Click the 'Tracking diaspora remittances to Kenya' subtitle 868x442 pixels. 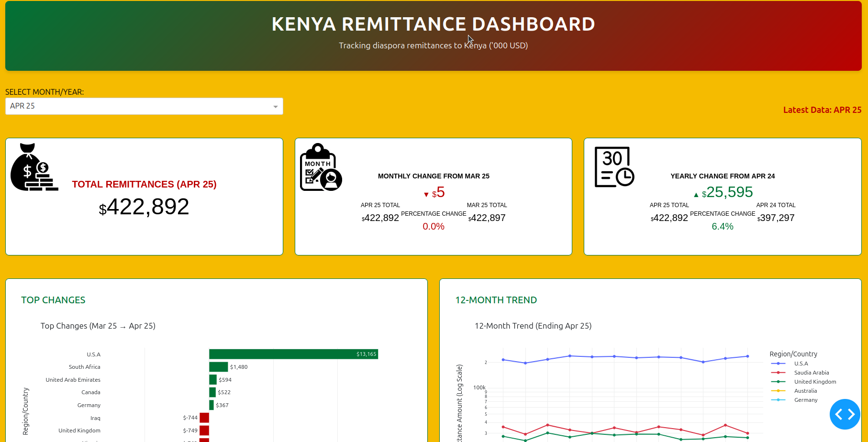pyautogui.click(x=434, y=45)
